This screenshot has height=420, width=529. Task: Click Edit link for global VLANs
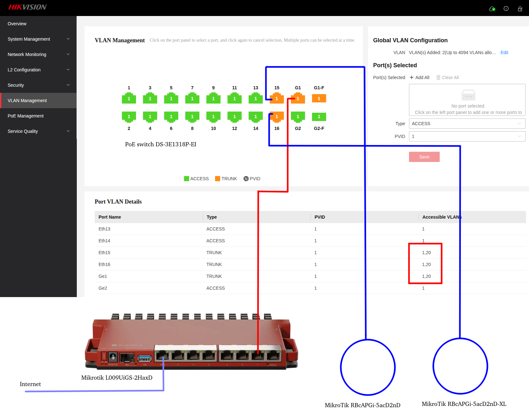tap(504, 52)
